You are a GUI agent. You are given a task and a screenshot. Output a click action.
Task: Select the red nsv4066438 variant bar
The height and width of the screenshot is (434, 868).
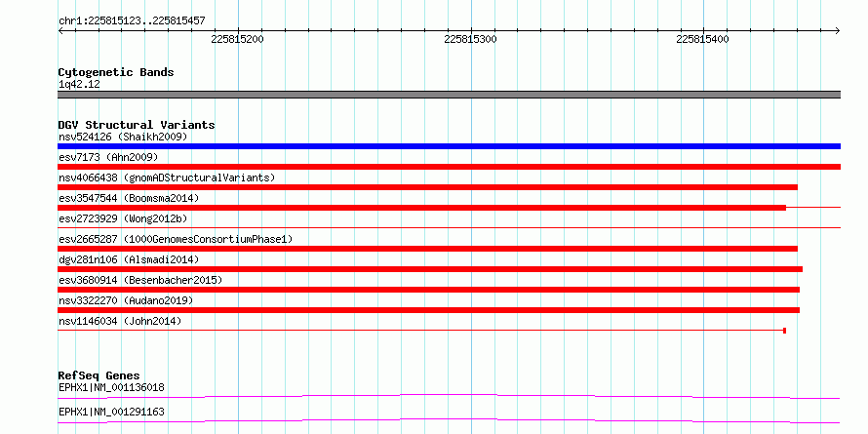point(427,187)
